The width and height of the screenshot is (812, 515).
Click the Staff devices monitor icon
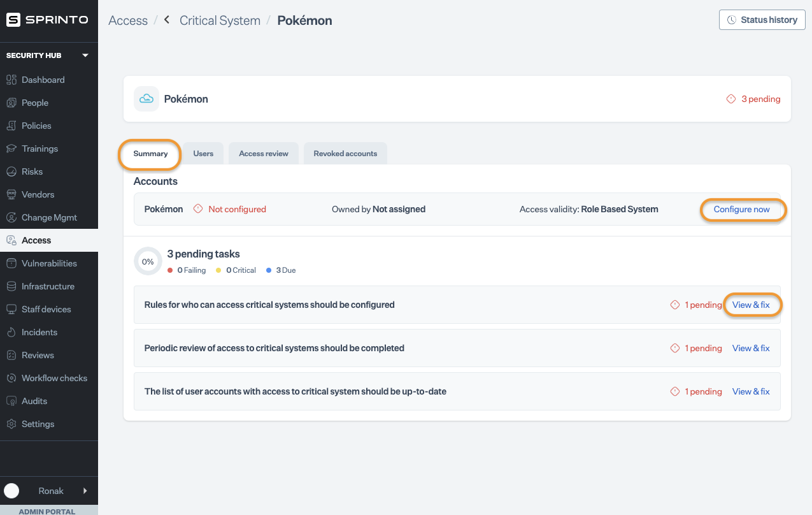(11, 309)
